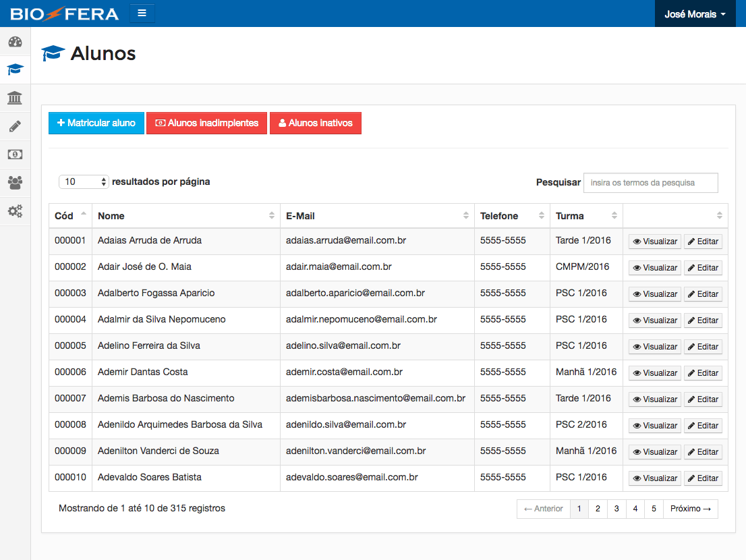Click code cell 000006
This screenshot has height=560, width=746.
(x=70, y=372)
